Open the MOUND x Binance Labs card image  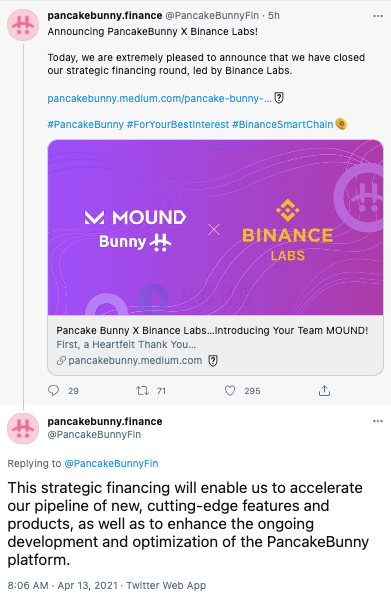(215, 227)
